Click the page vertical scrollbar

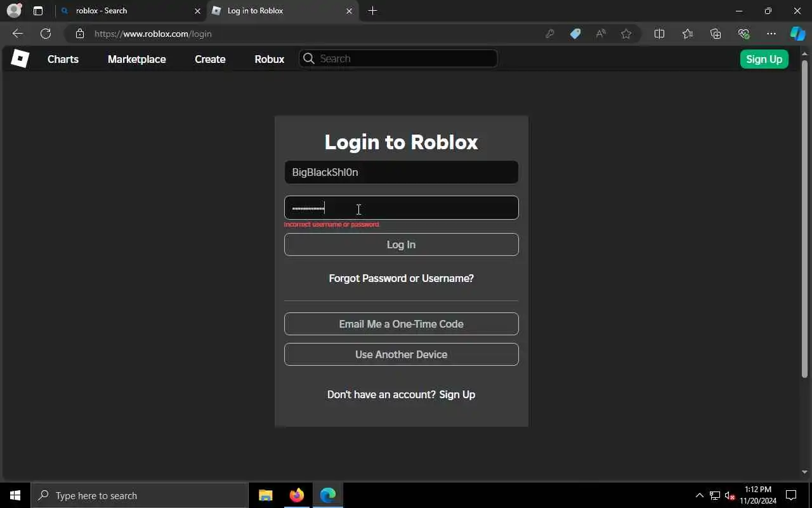804,219
